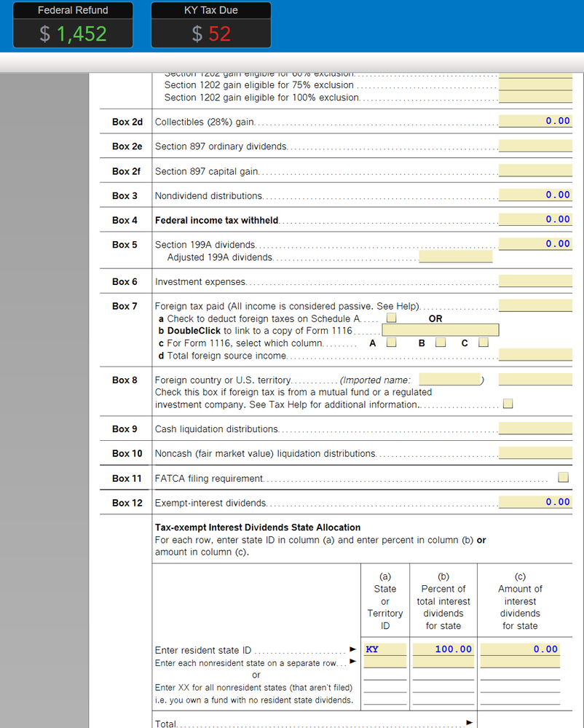This screenshot has width=584, height=728.
Task: Click the KY Tax Due amount display
Action: [210, 32]
